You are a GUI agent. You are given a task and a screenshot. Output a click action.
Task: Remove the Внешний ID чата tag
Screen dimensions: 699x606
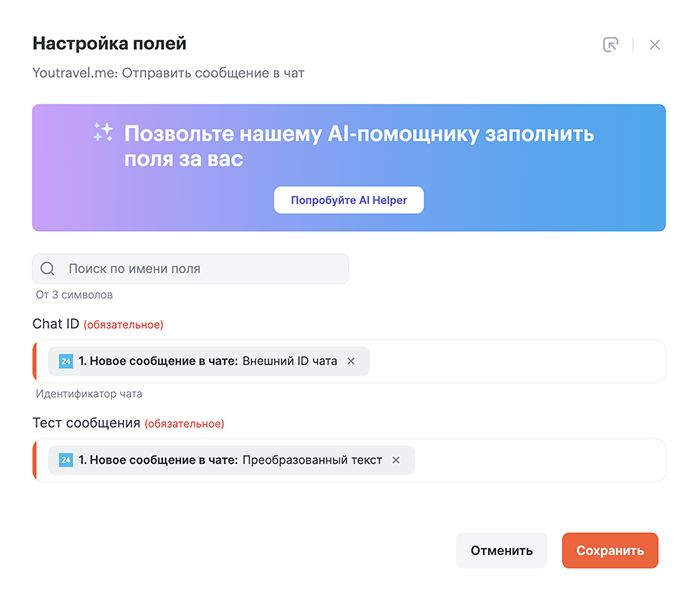pyautogui.click(x=351, y=361)
